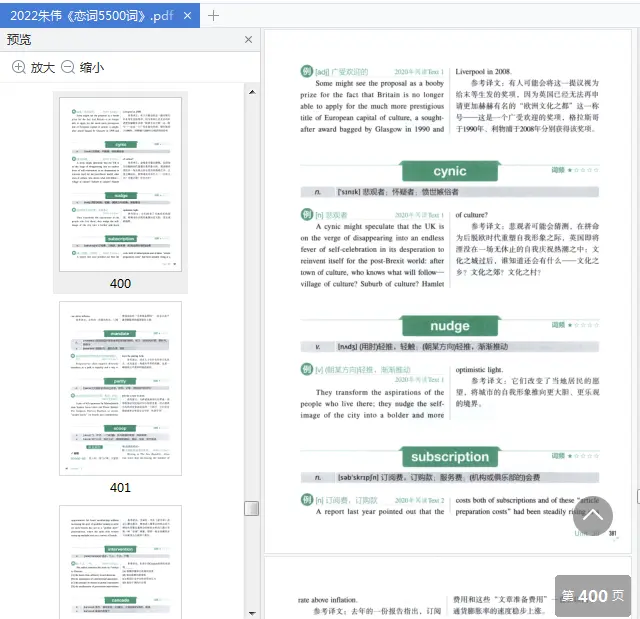Click the 例 example badge under subscription

click(307, 499)
